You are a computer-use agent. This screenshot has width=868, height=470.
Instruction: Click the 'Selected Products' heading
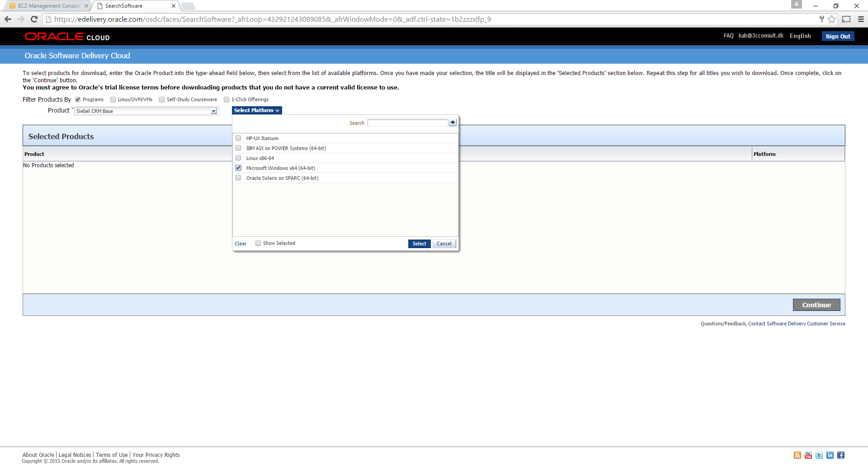pyautogui.click(x=61, y=136)
